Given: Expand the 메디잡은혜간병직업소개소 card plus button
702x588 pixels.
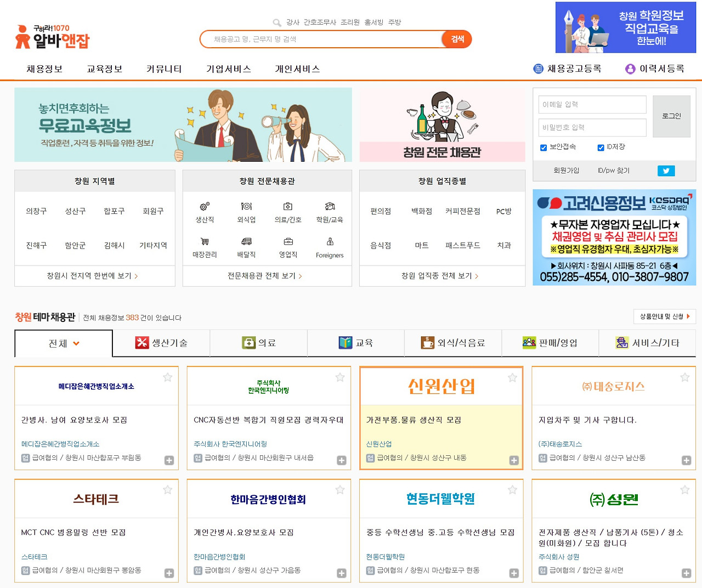Looking at the screenshot, I should [x=169, y=461].
